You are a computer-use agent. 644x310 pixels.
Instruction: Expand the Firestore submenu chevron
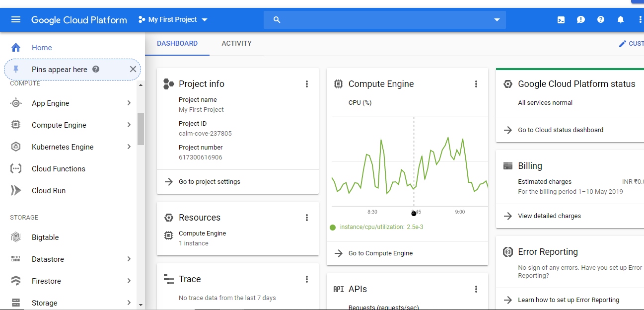(x=129, y=281)
